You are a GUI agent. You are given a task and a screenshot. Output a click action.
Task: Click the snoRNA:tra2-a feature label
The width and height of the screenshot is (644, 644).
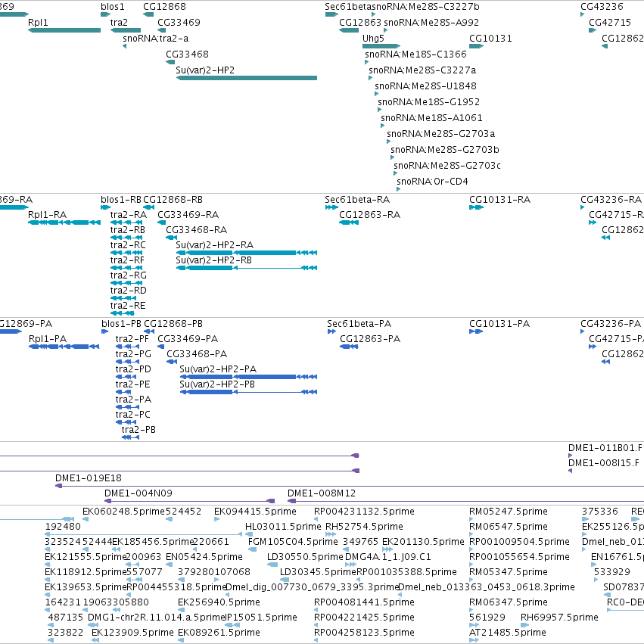point(156,39)
